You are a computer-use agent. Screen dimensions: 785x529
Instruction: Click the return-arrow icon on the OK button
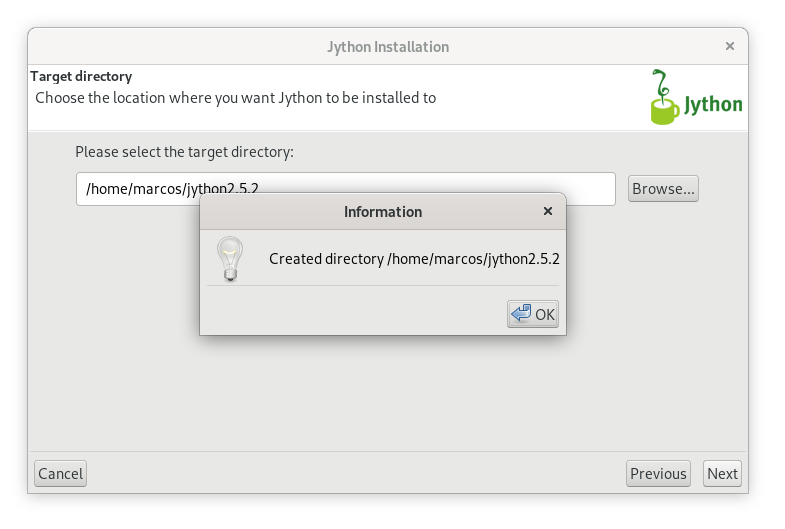521,314
